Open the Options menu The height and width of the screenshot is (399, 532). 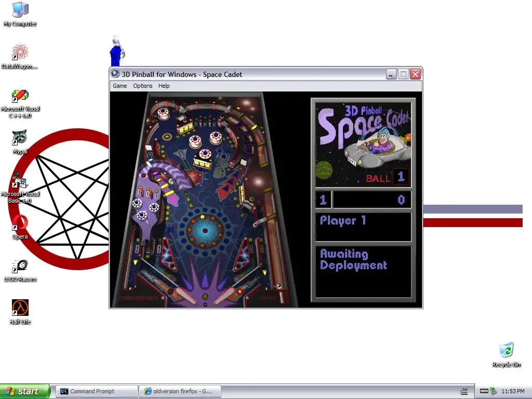click(142, 86)
